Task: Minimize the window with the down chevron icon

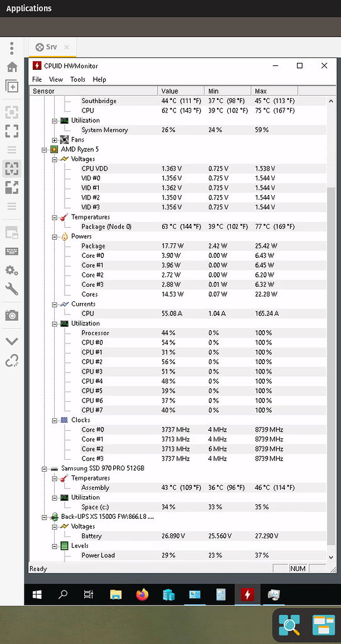Action: (11, 341)
